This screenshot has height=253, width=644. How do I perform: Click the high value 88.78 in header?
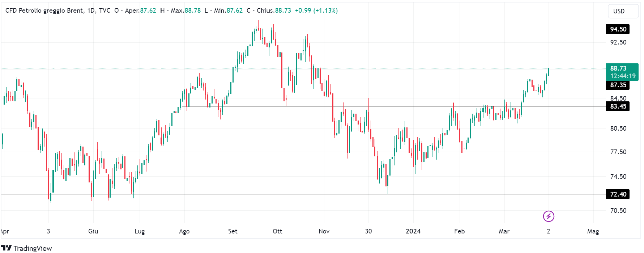(x=193, y=10)
